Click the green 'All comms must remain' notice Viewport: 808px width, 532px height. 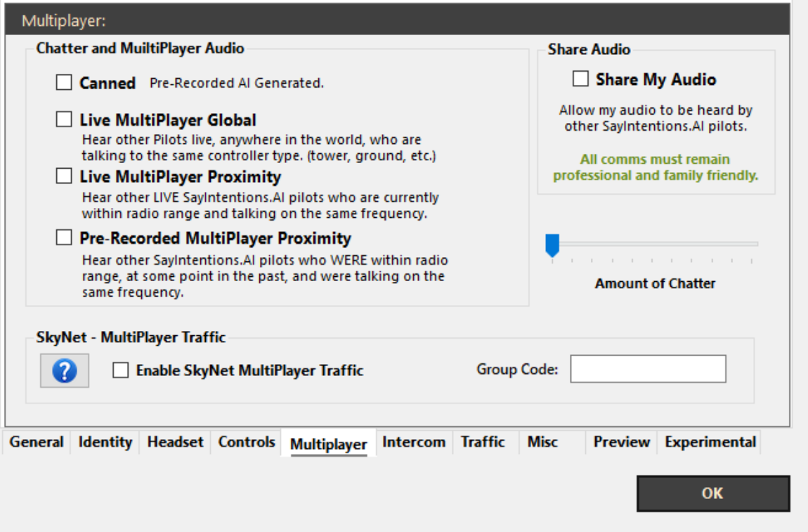click(x=655, y=160)
